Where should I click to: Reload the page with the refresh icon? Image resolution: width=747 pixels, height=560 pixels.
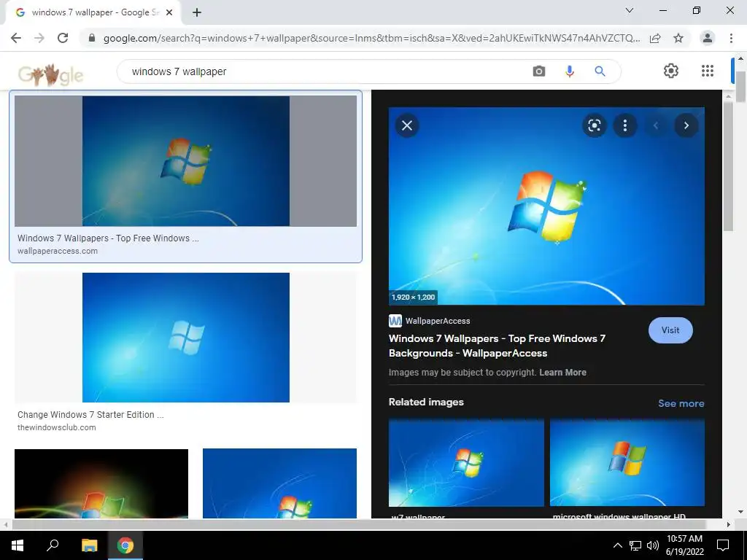[63, 38]
